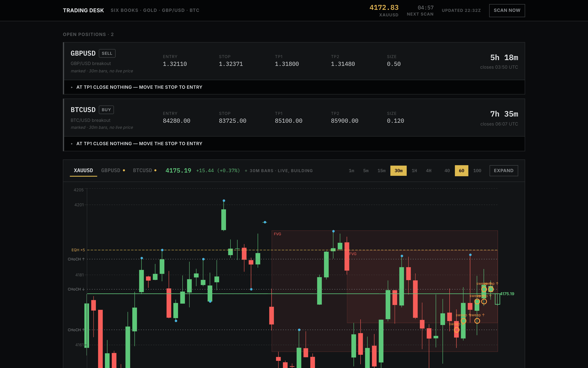Image resolution: width=588 pixels, height=368 pixels.
Task: Click the BTCUSD size value 0.120
Action: (x=395, y=121)
